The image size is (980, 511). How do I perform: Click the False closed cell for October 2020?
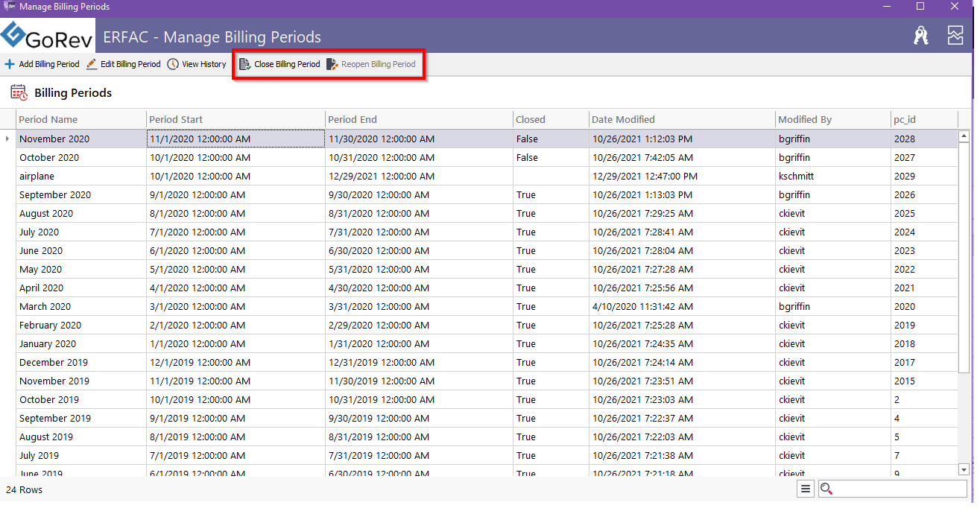click(551, 157)
